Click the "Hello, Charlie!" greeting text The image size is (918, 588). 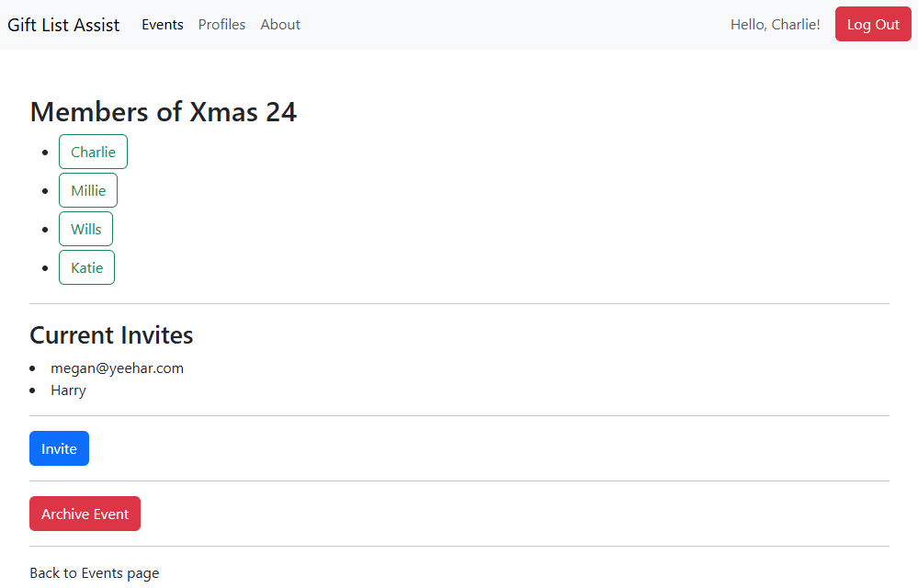(775, 25)
